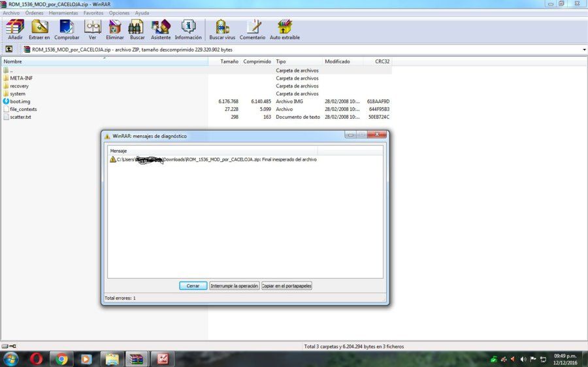
Task: Click the warning icon beside the error message
Action: point(112,159)
